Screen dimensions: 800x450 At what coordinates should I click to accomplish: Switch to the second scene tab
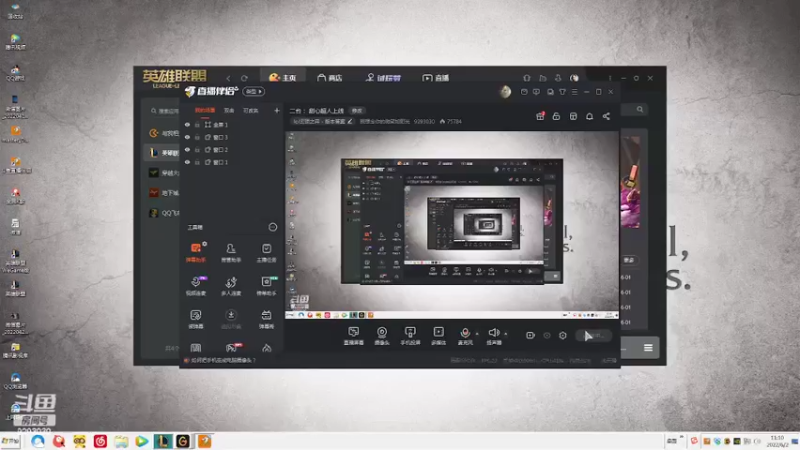[x=229, y=110]
